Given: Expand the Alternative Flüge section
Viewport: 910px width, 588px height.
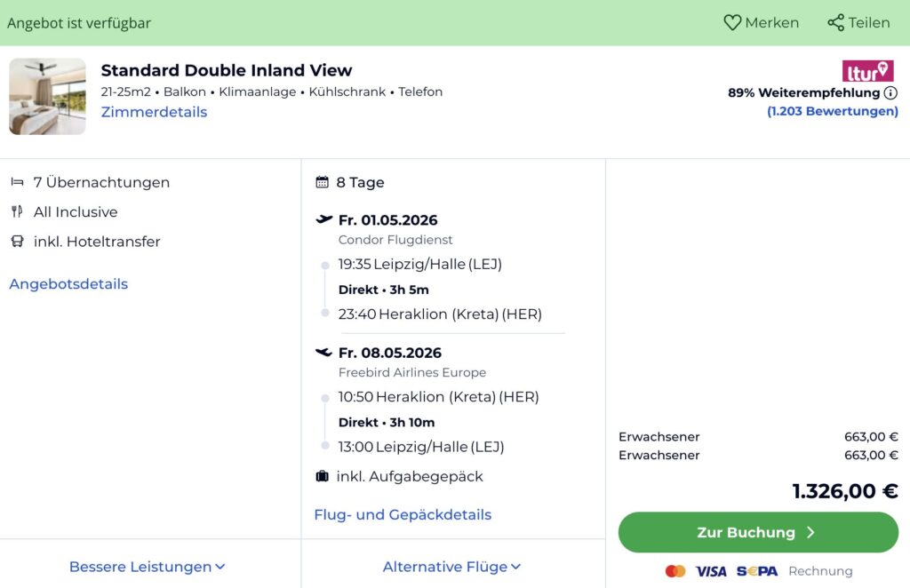Looking at the screenshot, I should click(451, 566).
